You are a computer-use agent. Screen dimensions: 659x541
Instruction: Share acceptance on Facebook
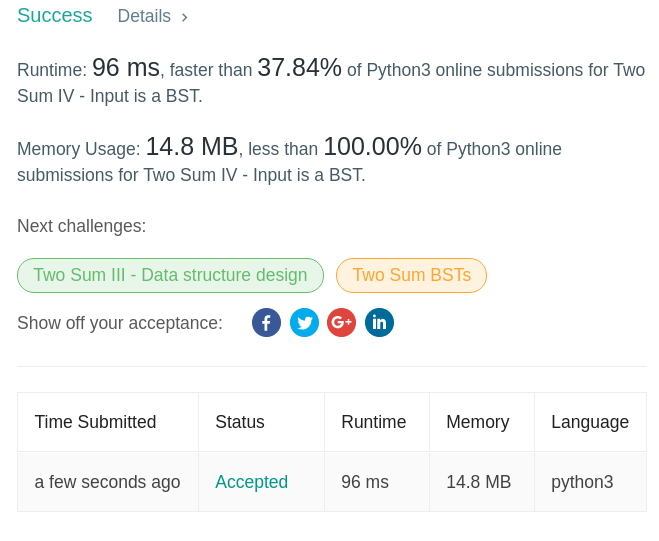266,323
